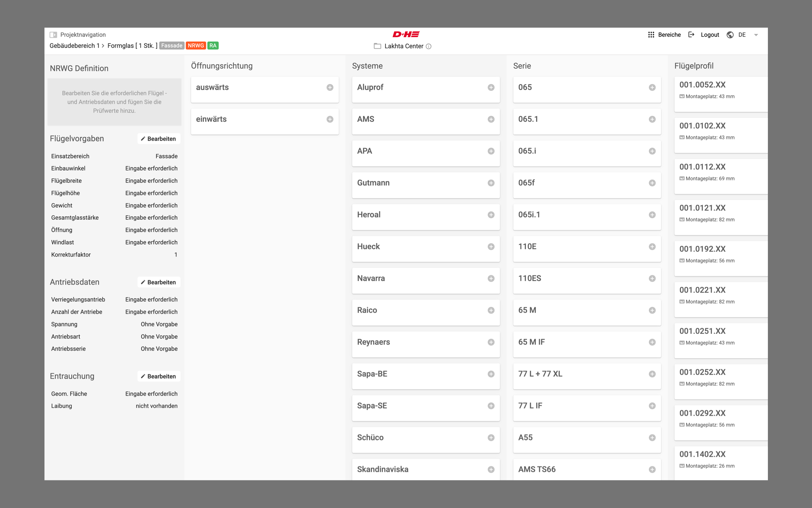The width and height of the screenshot is (812, 508).
Task: Select series 65 M IF card
Action: coord(587,344)
